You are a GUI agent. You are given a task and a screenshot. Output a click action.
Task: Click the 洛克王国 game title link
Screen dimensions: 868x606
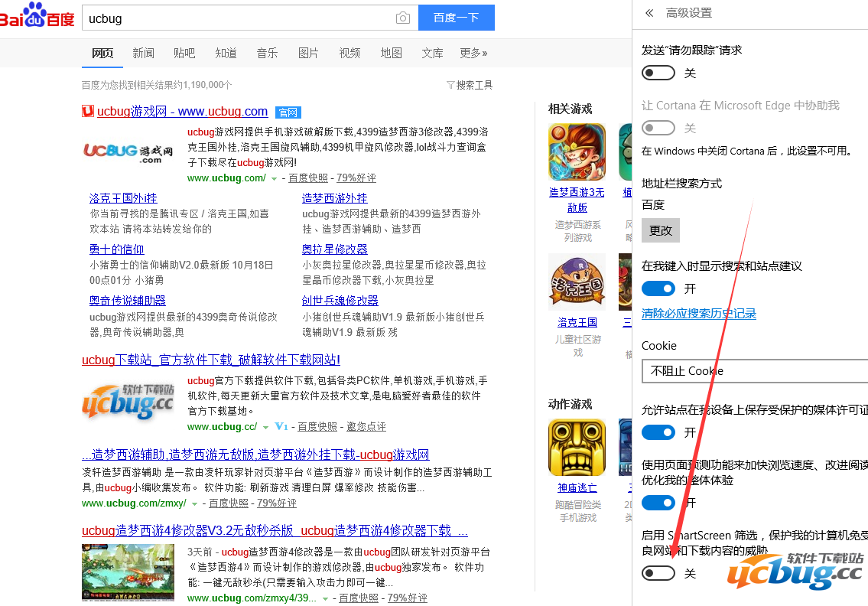point(577,322)
